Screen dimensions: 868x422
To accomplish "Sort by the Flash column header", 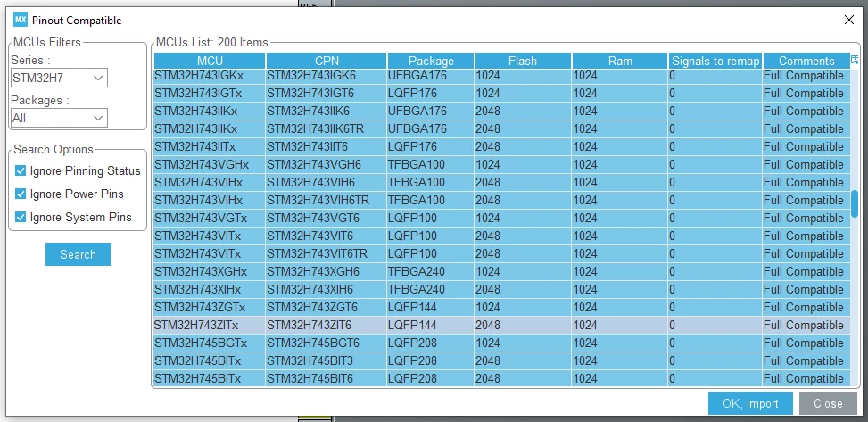I will (523, 61).
